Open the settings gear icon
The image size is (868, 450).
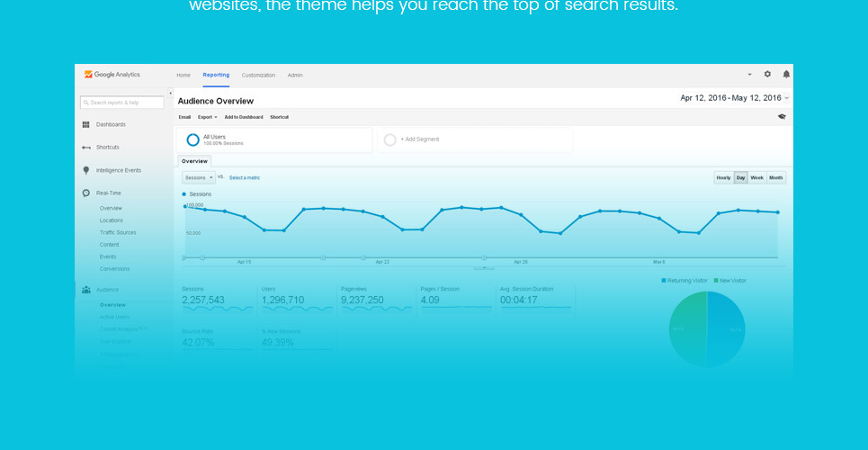(x=767, y=75)
